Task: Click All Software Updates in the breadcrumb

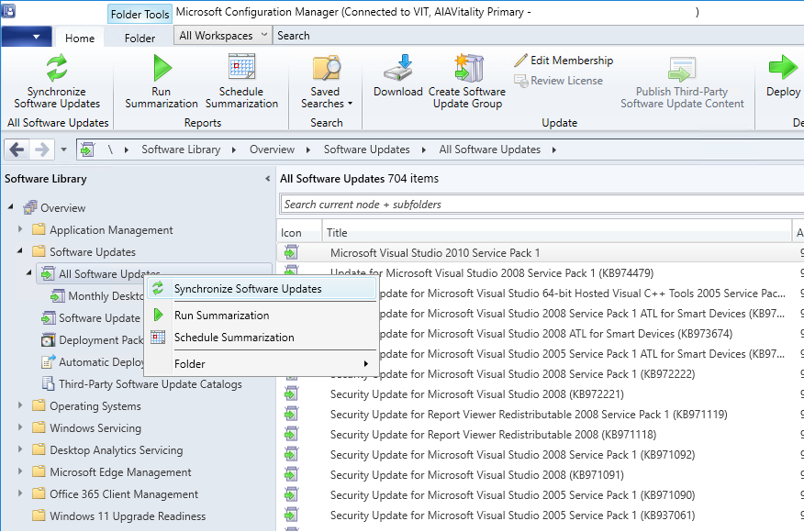Action: (490, 150)
